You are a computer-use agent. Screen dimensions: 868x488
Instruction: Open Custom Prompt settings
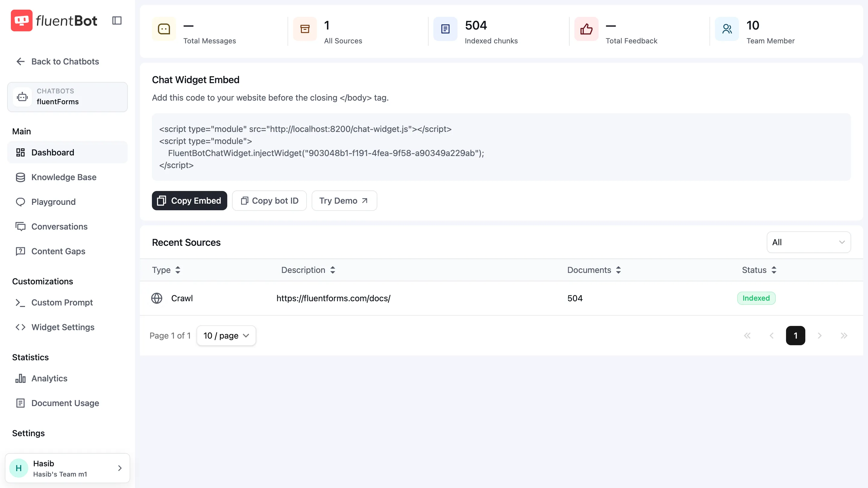pyautogui.click(x=68, y=302)
